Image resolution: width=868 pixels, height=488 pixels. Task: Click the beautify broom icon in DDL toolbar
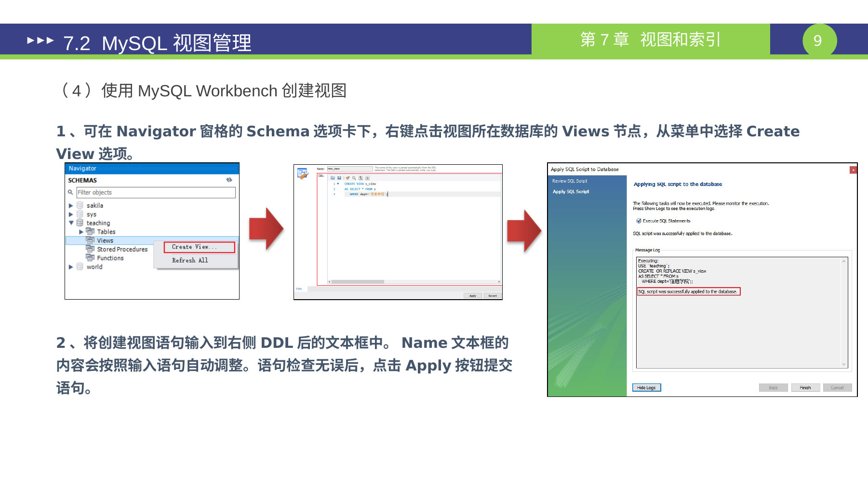[x=347, y=178]
